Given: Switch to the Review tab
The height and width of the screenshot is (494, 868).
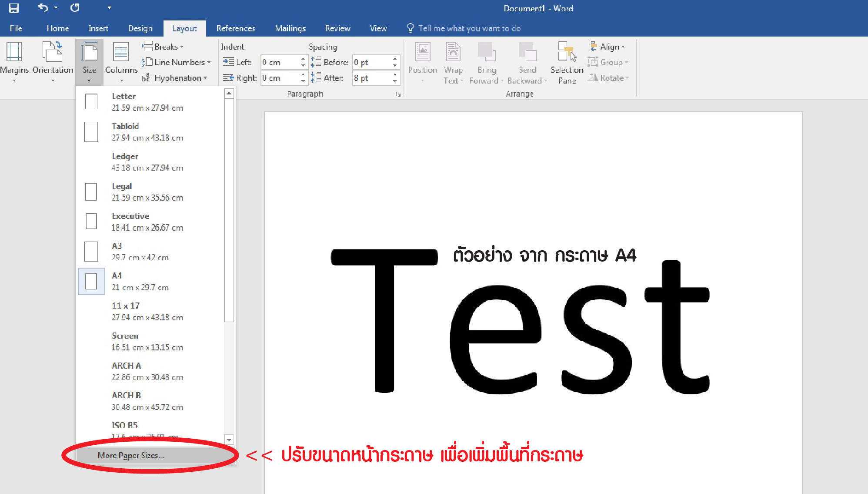Looking at the screenshot, I should (337, 28).
